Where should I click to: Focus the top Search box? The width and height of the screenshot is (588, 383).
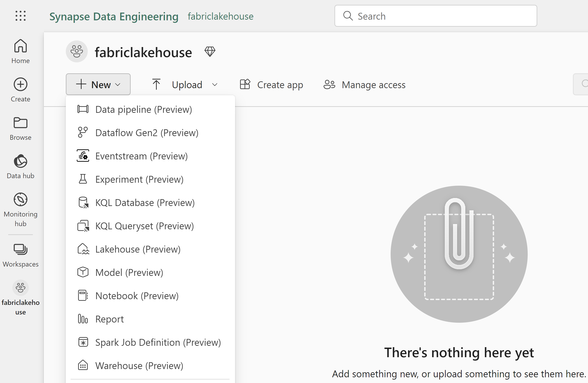click(x=436, y=16)
